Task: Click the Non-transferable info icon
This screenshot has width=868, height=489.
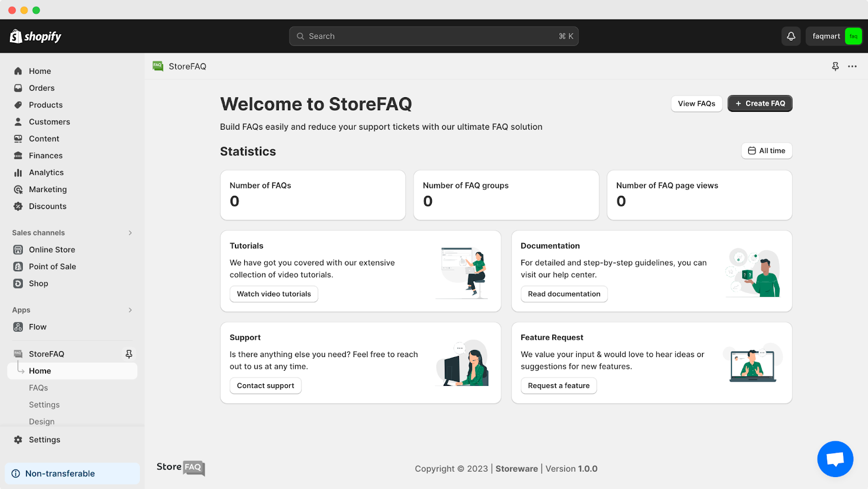Action: click(16, 473)
